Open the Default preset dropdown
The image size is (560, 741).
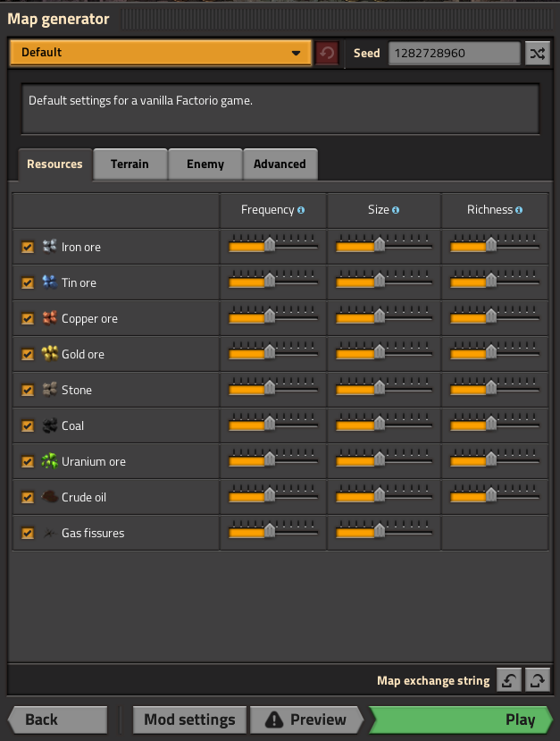161,53
